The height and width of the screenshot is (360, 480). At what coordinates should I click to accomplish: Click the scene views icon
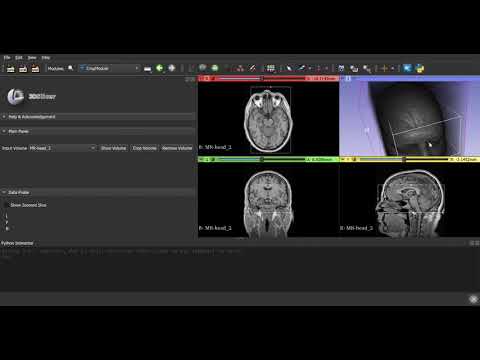(354, 69)
